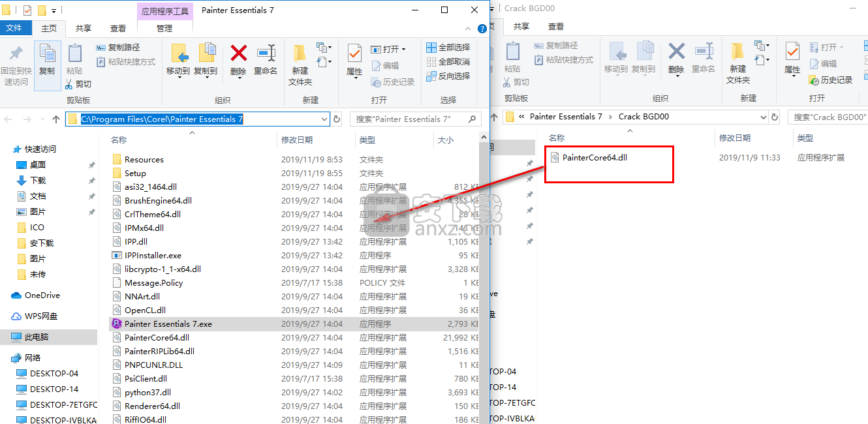868x424 pixels.
Task: Open DESKTOP-14 in front window network list
Action: pyautogui.click(x=54, y=389)
